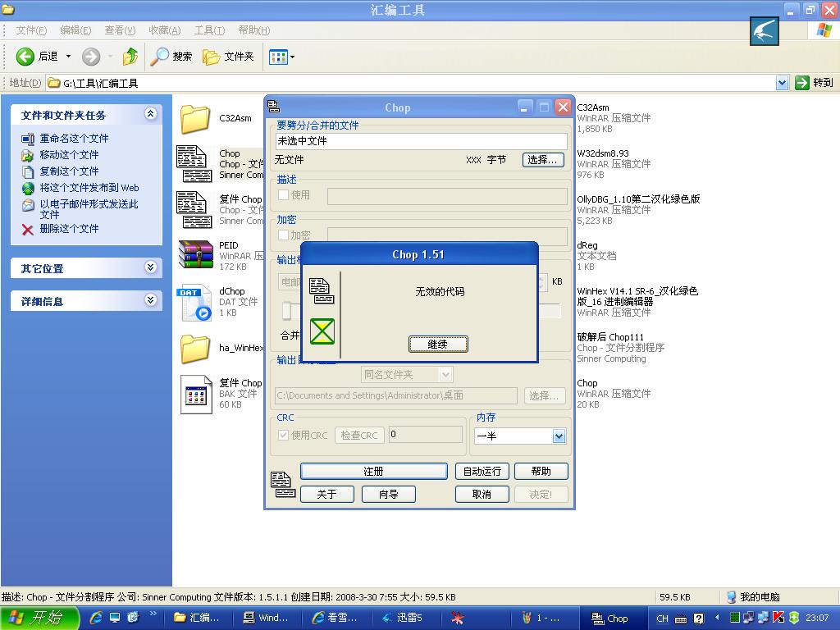The width and height of the screenshot is (840, 630).
Task: Click the 关于 about button
Action: coord(326,495)
